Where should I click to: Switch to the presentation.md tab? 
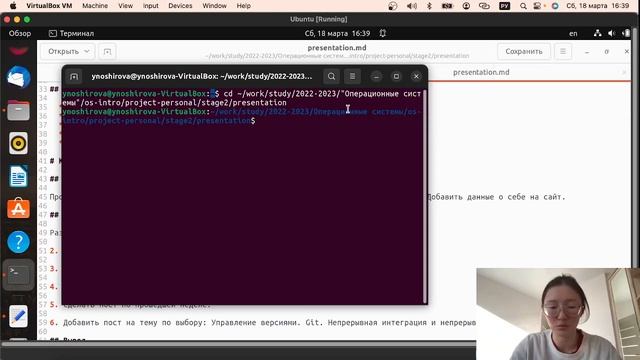coord(481,72)
